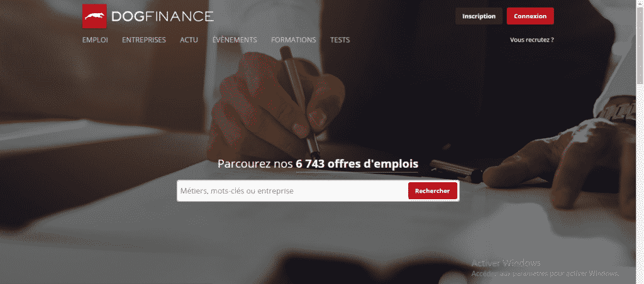Open the ÉVÈNEMENTS menu item

tap(235, 40)
